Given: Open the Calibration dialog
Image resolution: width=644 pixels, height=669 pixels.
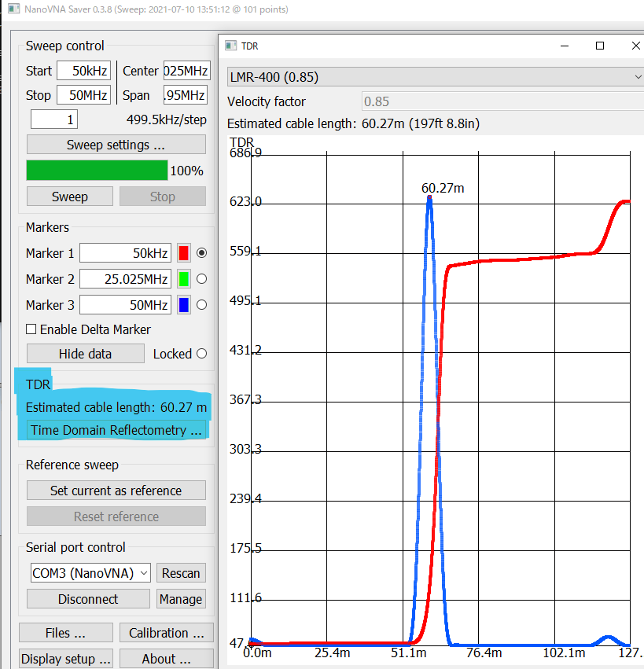Looking at the screenshot, I should 167,633.
